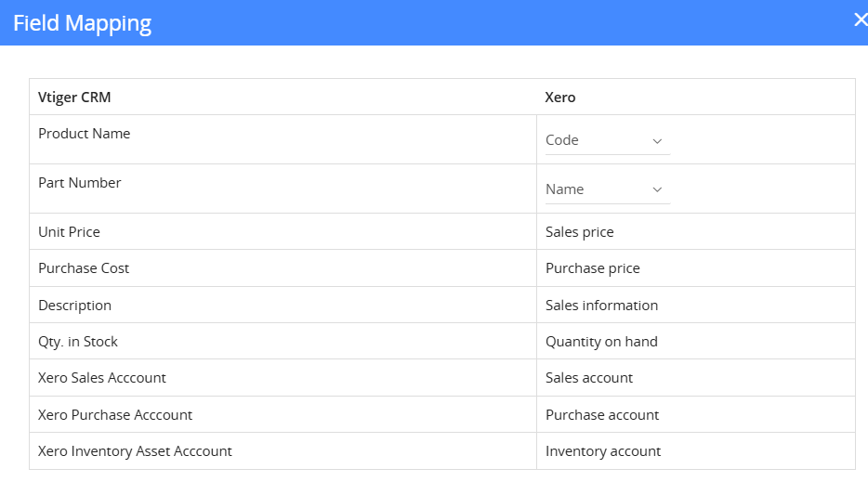
Task: Select the Vtiger CRM column header
Action: click(x=74, y=97)
